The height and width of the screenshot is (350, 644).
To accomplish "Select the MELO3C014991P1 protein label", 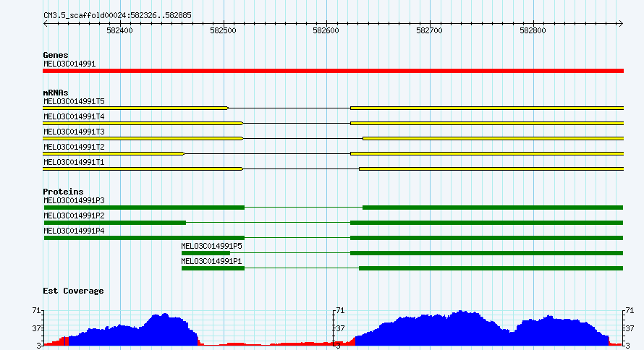I will 211,261.
